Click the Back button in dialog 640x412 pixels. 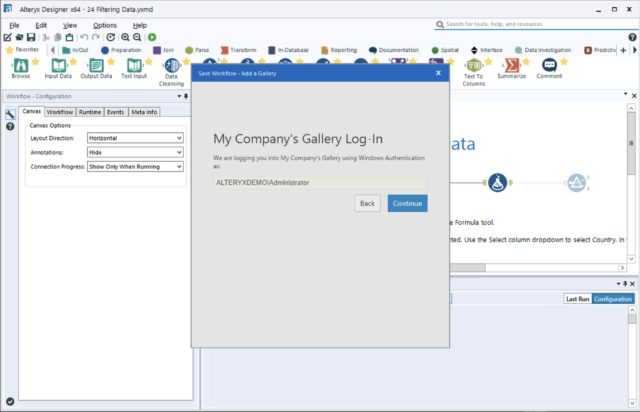[x=367, y=203]
